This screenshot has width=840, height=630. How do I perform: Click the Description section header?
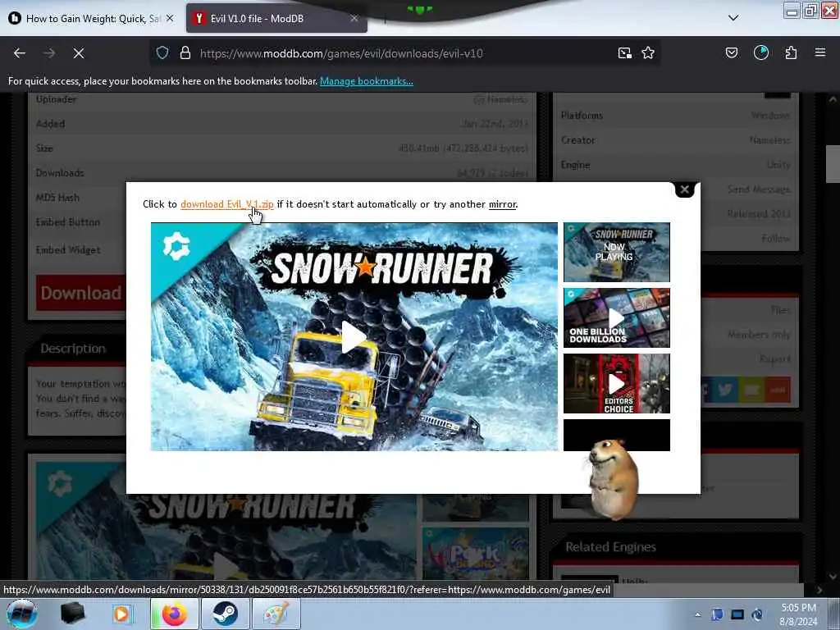click(x=73, y=348)
